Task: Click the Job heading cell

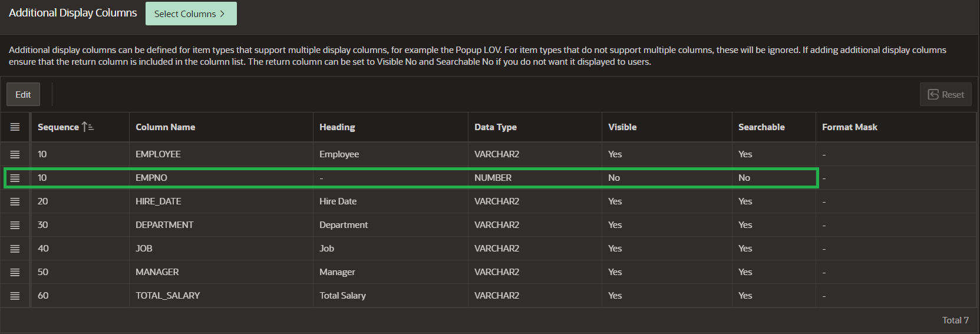Action: 391,249
